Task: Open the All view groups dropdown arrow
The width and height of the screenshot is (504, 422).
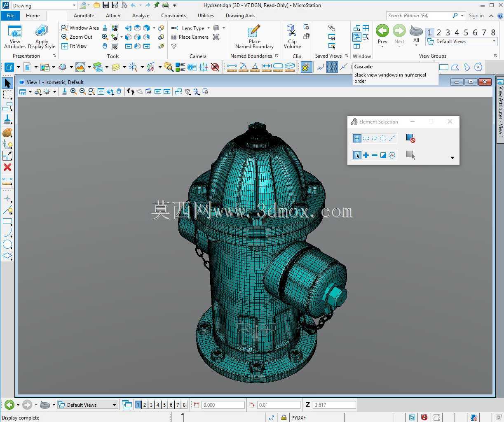Action: point(416,45)
